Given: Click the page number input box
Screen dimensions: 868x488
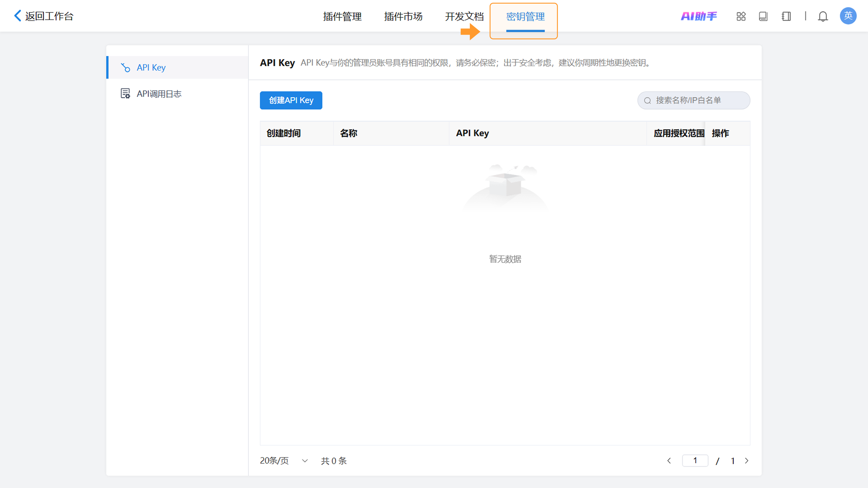Looking at the screenshot, I should (695, 460).
